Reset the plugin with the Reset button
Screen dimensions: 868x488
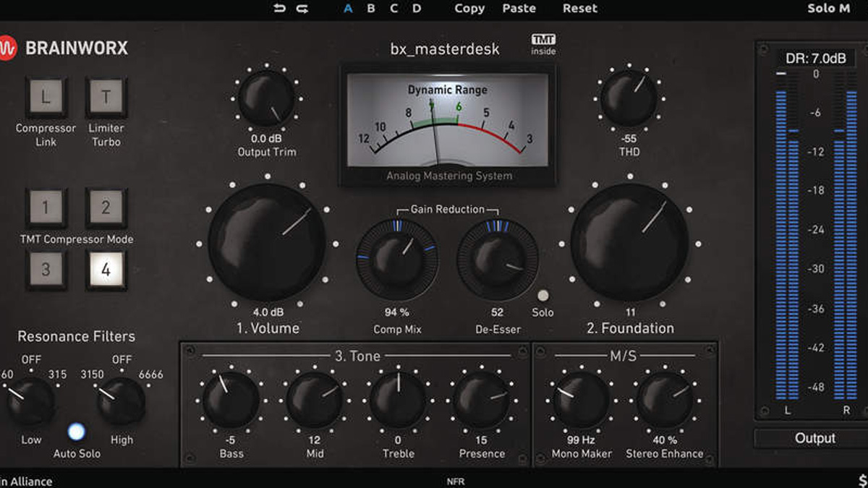click(x=580, y=9)
